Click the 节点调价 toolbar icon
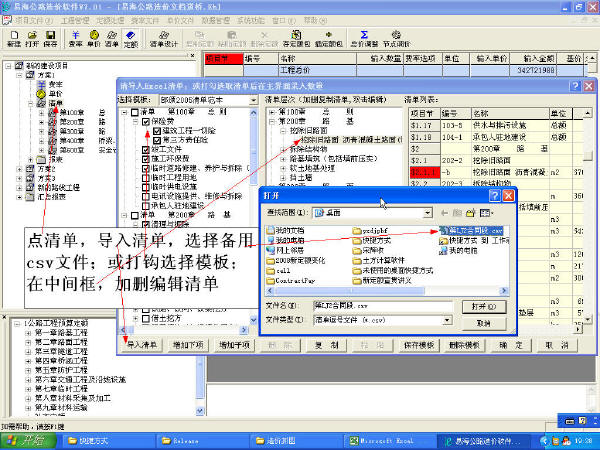Screen dimensions: 600x450 click(396, 39)
